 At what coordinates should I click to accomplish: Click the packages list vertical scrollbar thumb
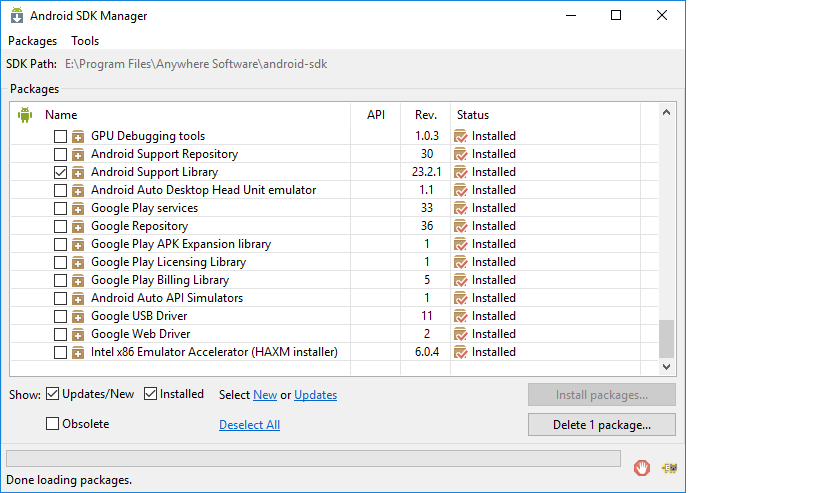tap(666, 338)
